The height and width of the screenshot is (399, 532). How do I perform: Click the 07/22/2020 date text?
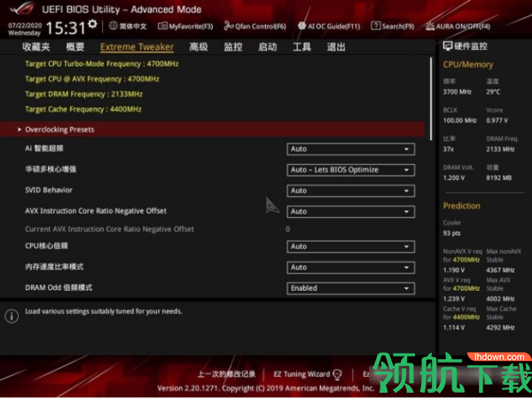pos(25,26)
